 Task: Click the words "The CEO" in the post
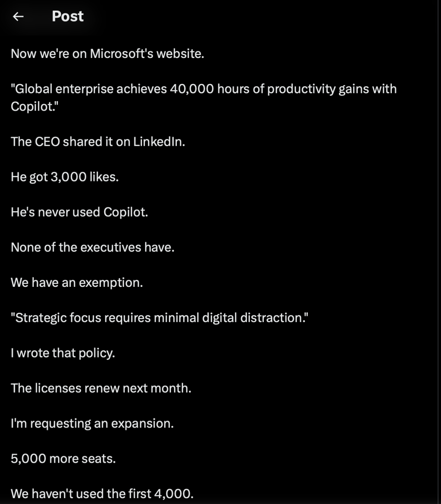[x=35, y=142]
